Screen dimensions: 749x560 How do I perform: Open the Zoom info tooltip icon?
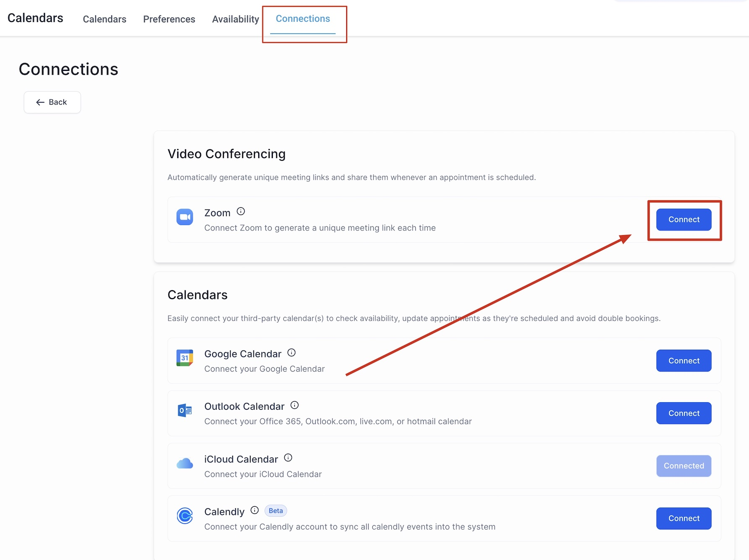[x=241, y=212]
